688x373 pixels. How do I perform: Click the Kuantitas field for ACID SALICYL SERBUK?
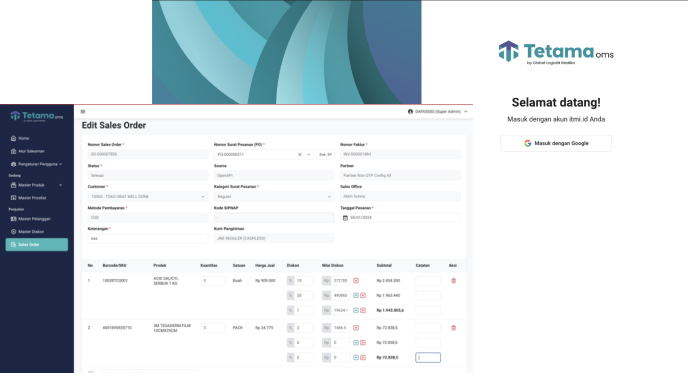pos(213,280)
